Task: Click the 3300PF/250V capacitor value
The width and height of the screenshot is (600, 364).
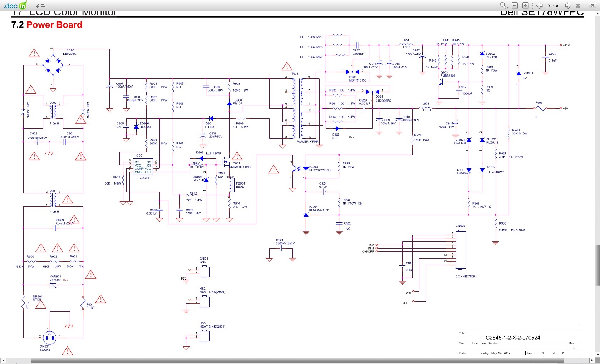Action: (x=285, y=243)
